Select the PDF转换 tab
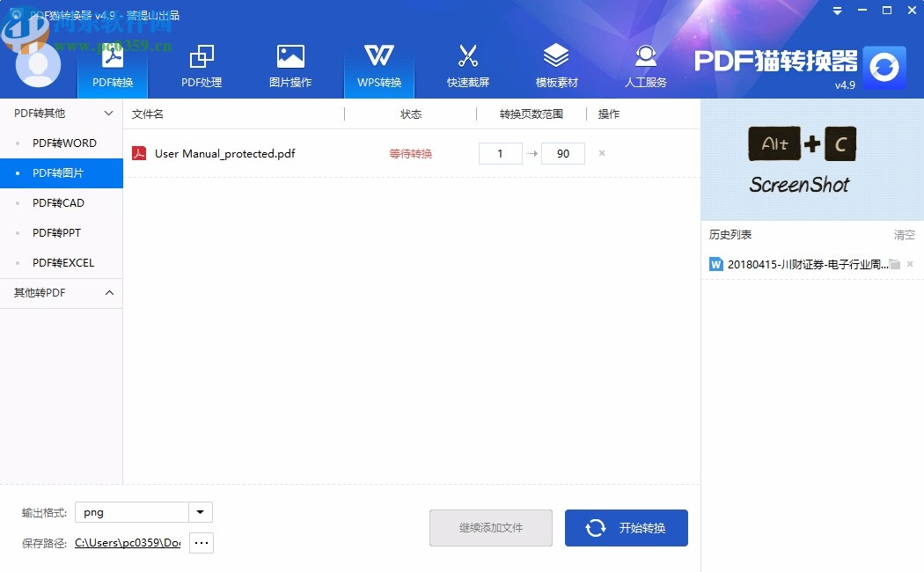This screenshot has width=924, height=572. [112, 66]
